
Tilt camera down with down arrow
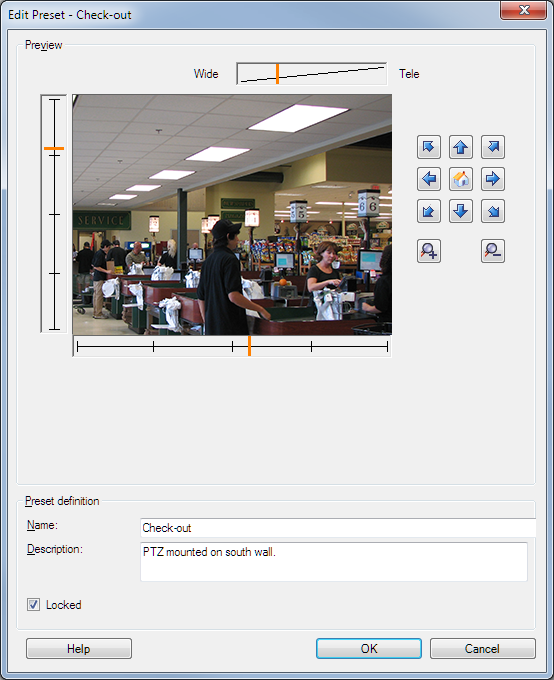tap(461, 211)
